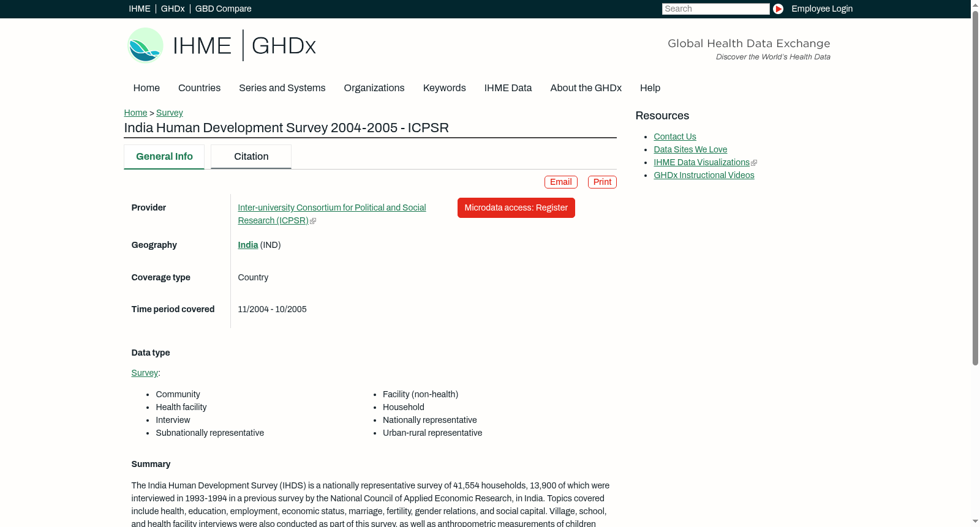980x527 pixels.
Task: Click the IHME link in top bar
Action: tap(140, 9)
